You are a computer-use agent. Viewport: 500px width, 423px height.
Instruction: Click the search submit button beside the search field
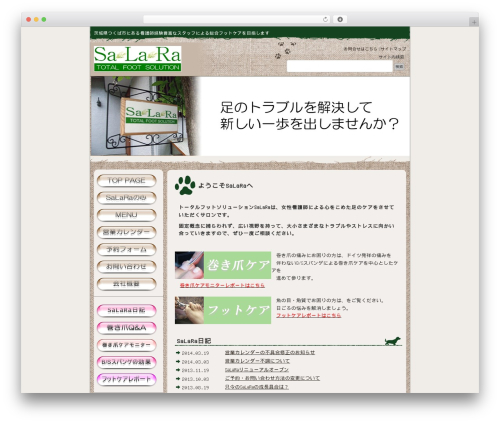point(399,66)
